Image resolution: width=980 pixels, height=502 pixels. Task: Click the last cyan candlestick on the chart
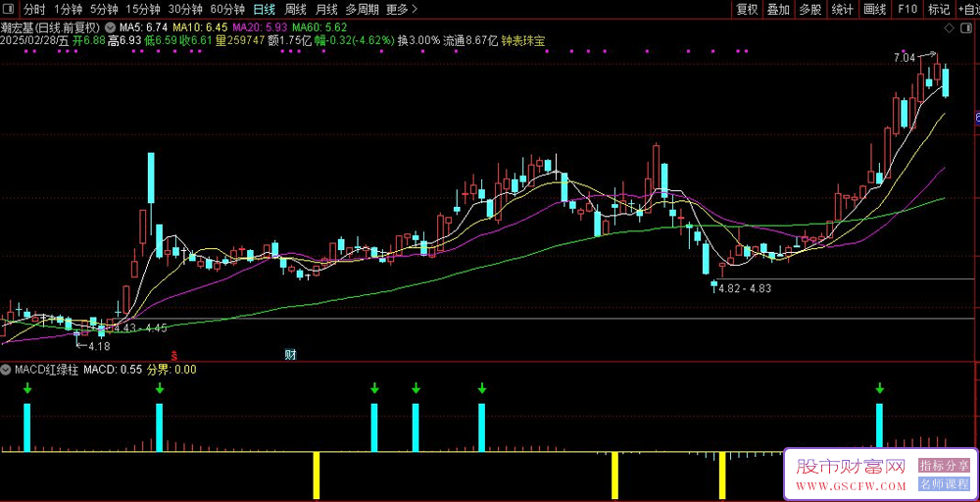(x=946, y=82)
